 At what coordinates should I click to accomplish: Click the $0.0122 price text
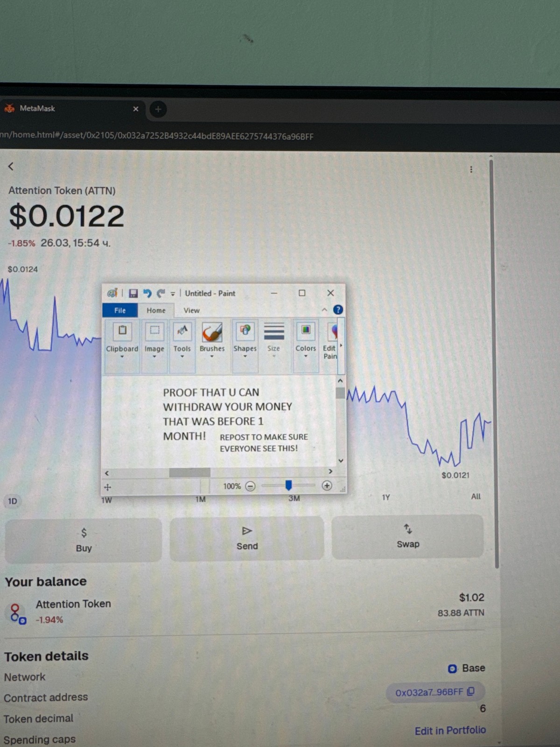pyautogui.click(x=67, y=216)
